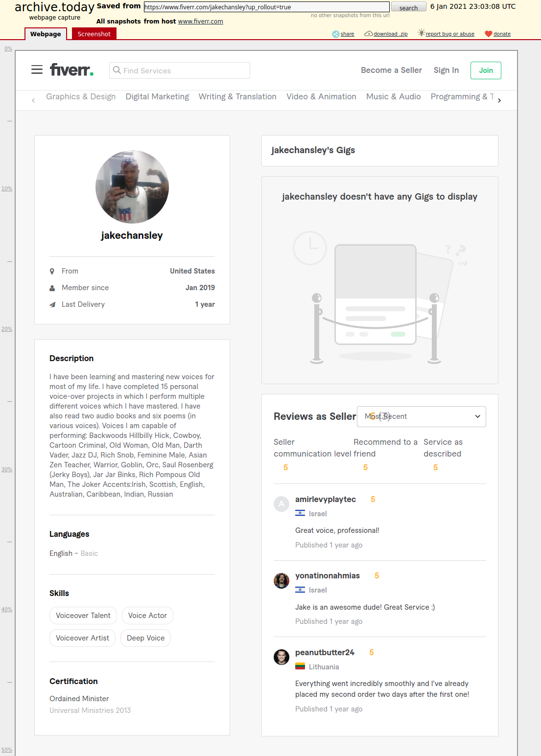Click Sign In link
This screenshot has height=756, width=541.
point(446,70)
